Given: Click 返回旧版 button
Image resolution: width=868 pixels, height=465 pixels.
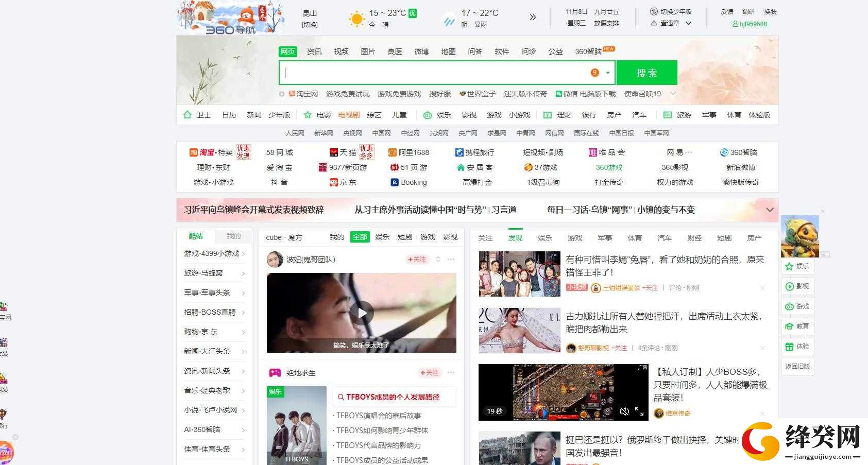Looking at the screenshot, I should pyautogui.click(x=797, y=367).
